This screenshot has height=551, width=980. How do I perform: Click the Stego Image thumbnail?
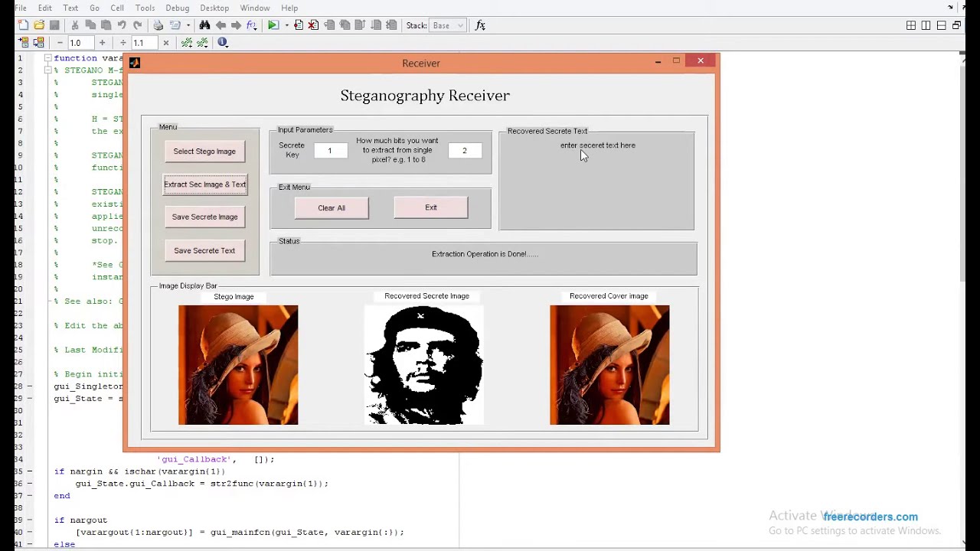[x=238, y=365]
